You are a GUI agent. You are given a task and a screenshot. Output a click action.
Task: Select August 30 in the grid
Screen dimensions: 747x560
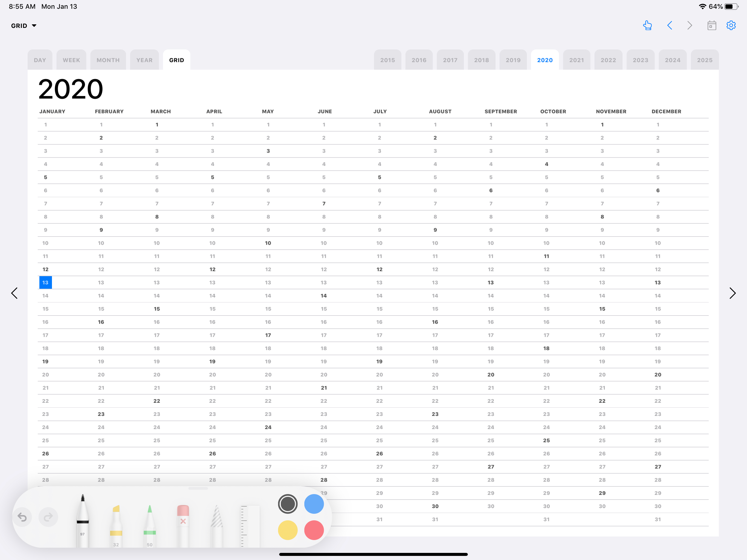435,506
